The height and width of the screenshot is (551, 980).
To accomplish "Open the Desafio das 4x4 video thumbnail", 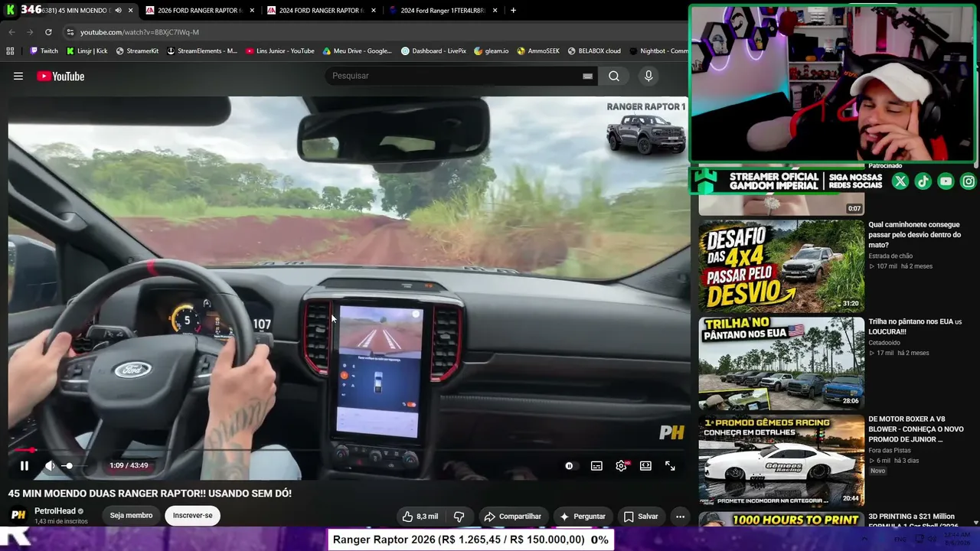I will 781,266.
